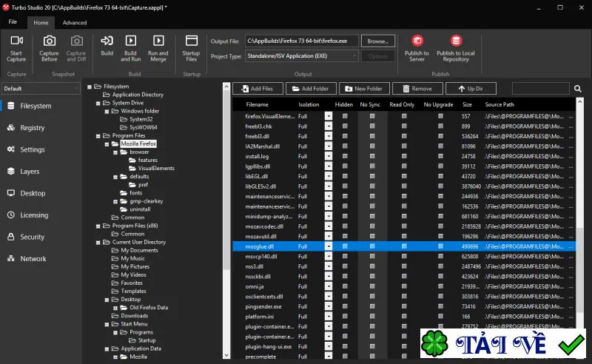Click Publish to Local Repository icon

click(x=456, y=41)
